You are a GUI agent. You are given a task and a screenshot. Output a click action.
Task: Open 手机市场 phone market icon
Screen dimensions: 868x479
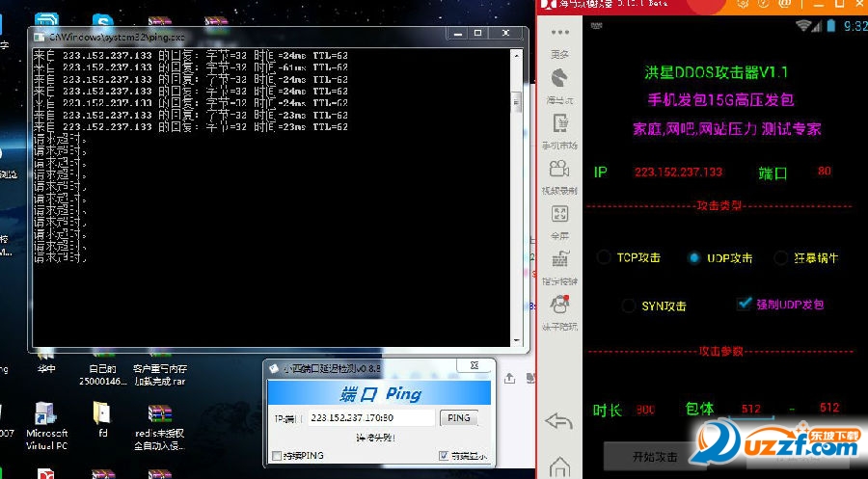559,122
